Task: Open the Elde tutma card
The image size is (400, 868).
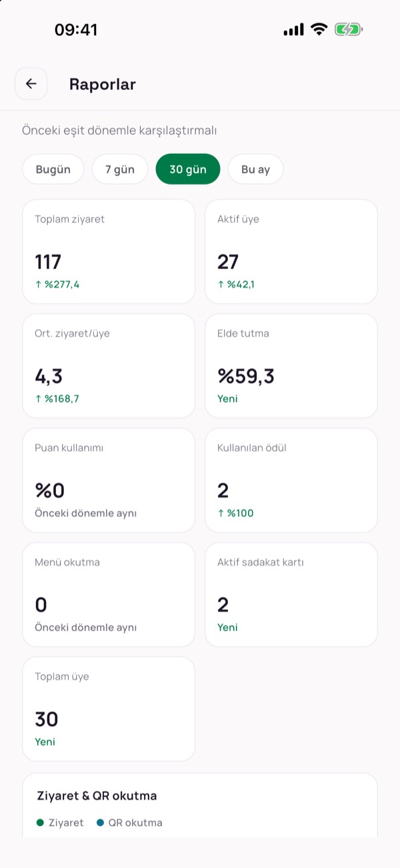Action: 291,366
